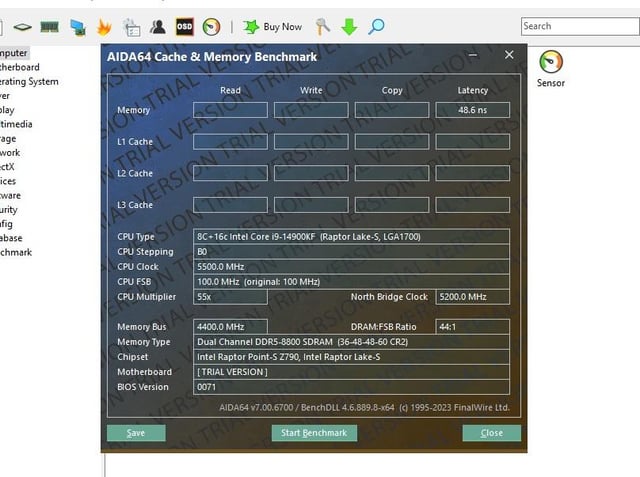
Task: Select the Display tree item
Action: pyautogui.click(x=7, y=110)
